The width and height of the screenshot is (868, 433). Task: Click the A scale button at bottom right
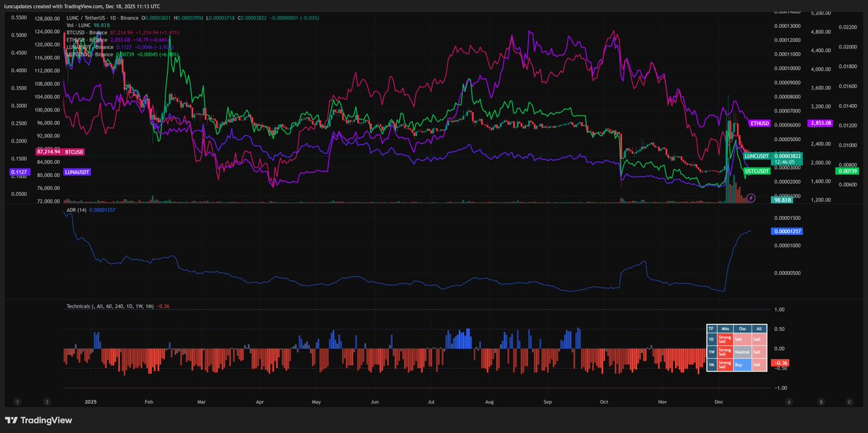point(789,401)
